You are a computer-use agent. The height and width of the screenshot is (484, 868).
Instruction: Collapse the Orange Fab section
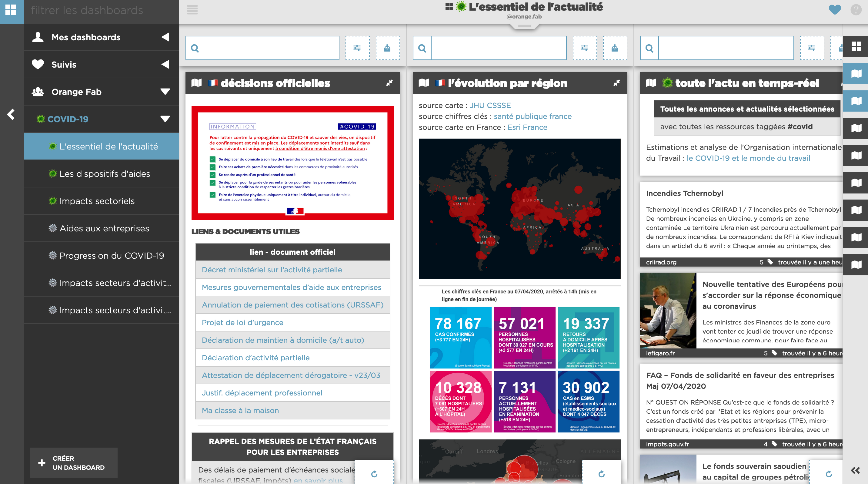coord(165,92)
